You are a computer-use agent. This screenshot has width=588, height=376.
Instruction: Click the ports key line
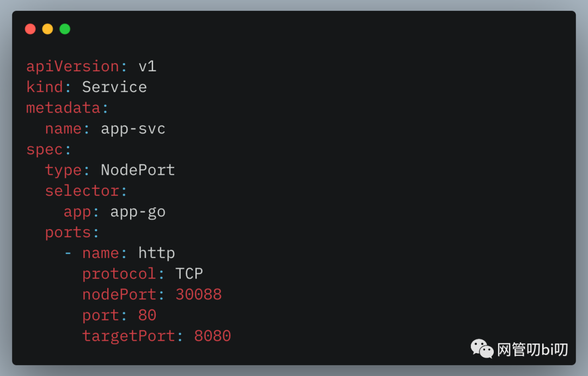(x=72, y=232)
